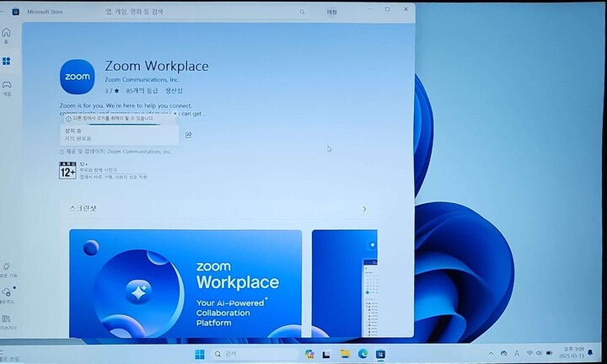
Task: Open File Explorer from the taskbar
Action: click(345, 354)
